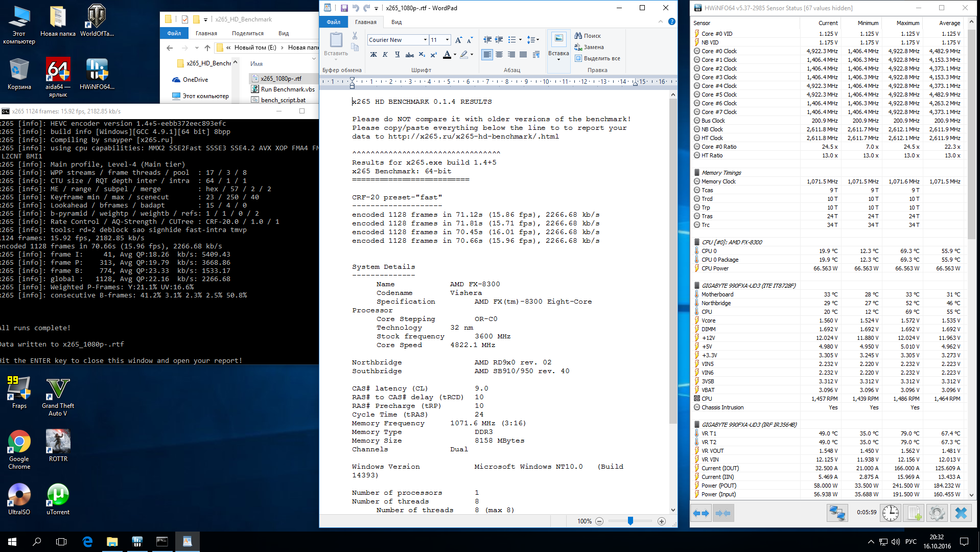Expand the bullet list style dropdown arrow

[520, 40]
